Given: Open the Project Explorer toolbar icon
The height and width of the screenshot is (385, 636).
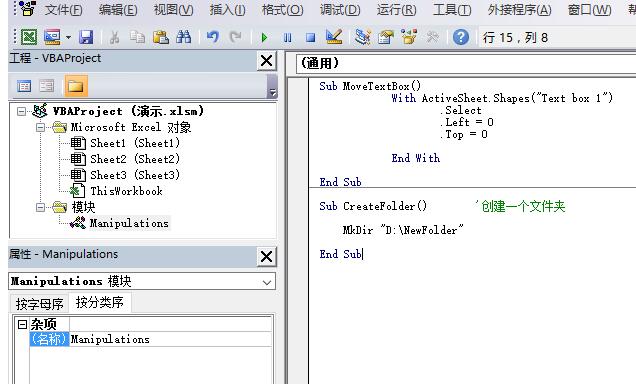Looking at the screenshot, I should pyautogui.click(x=362, y=37).
